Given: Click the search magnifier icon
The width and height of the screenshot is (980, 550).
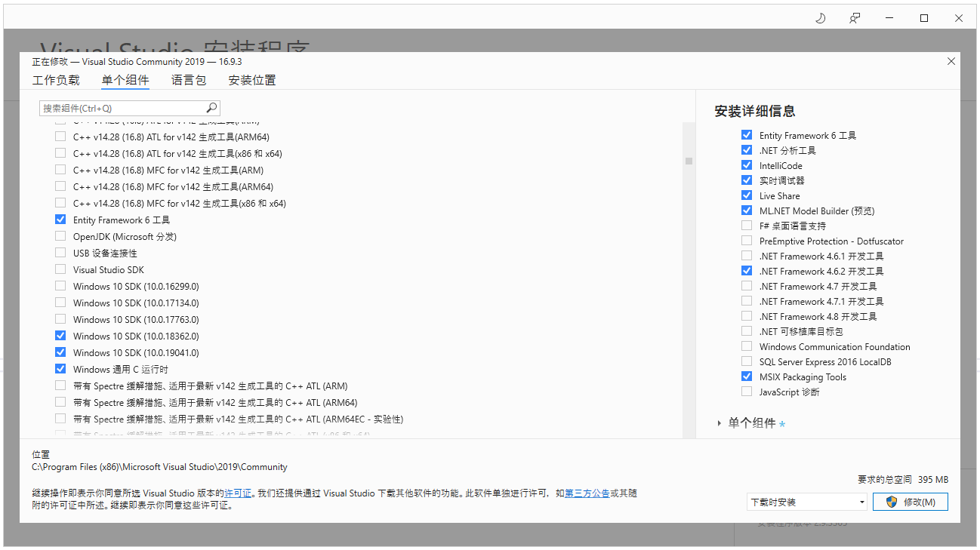Looking at the screenshot, I should (x=211, y=108).
